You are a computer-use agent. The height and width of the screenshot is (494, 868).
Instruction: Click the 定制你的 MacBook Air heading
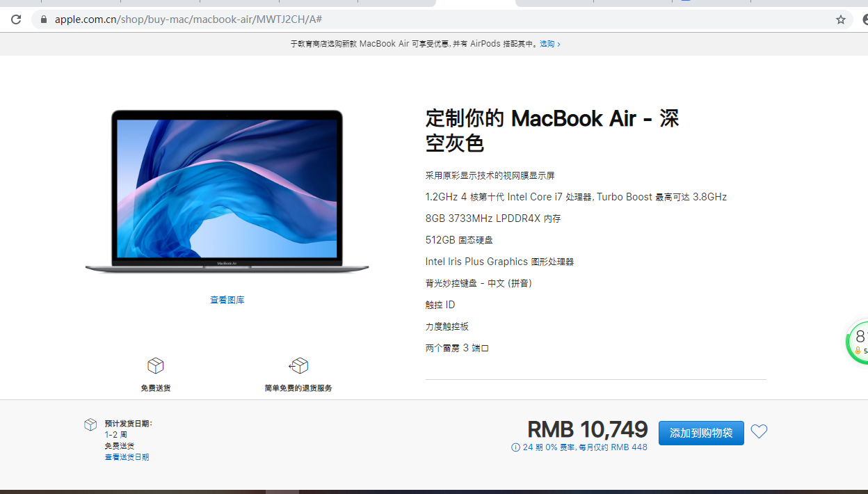coord(552,131)
